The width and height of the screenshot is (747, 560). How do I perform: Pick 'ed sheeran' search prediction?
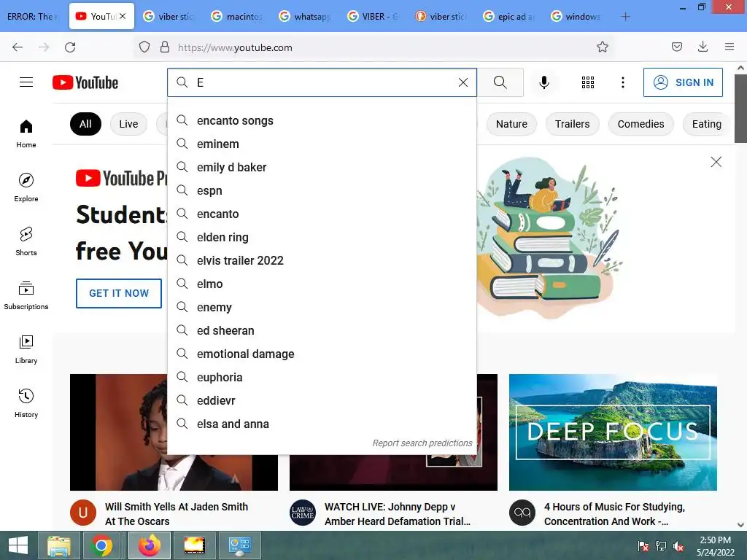click(x=322, y=330)
